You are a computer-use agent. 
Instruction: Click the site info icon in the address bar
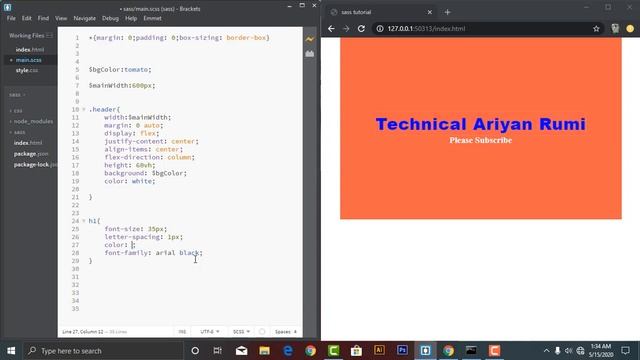click(380, 29)
